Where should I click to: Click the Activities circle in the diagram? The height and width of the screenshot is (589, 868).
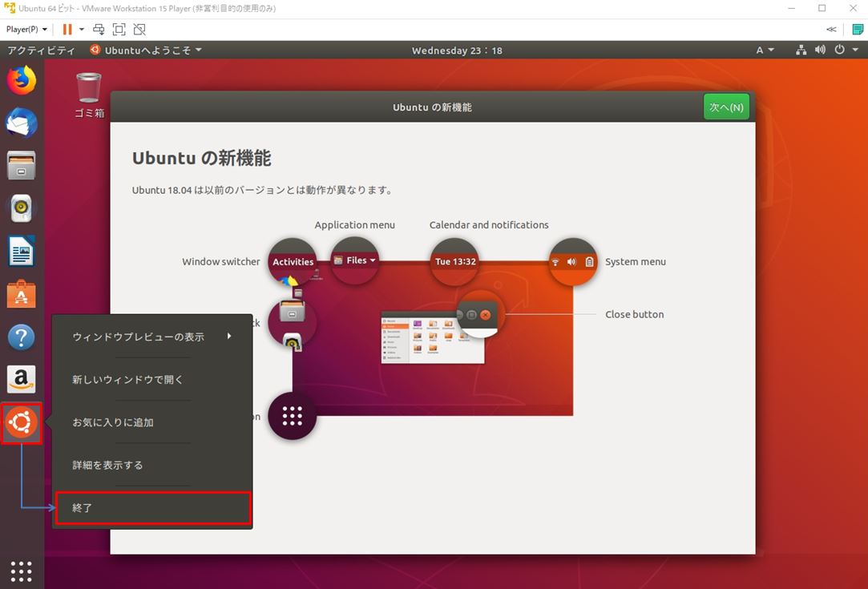293,262
